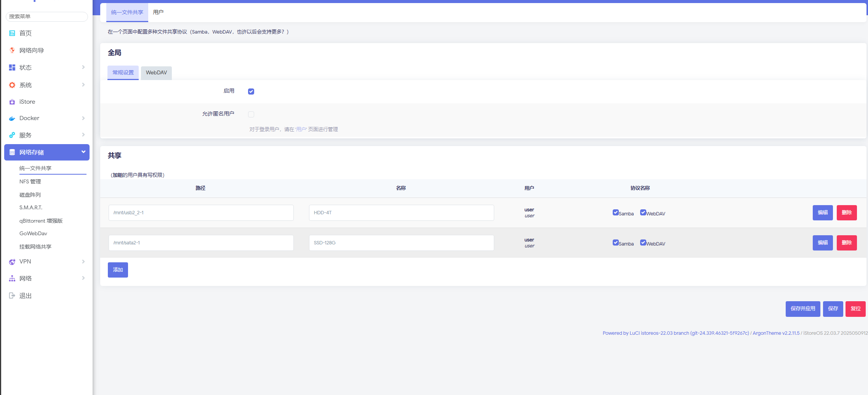Image resolution: width=868 pixels, height=395 pixels.
Task: Click the 首页 home icon in sidebar
Action: click(x=12, y=33)
